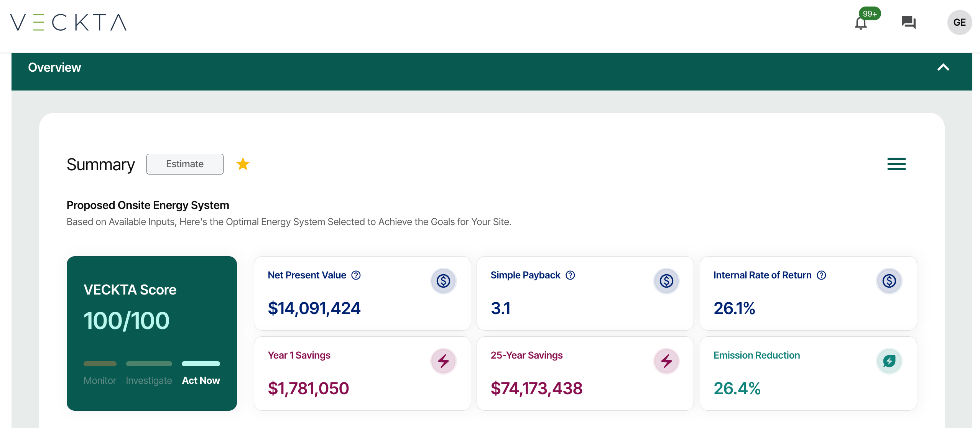Click the 25-Year Savings lightning icon
This screenshot has width=980, height=428.
pyautogui.click(x=666, y=361)
